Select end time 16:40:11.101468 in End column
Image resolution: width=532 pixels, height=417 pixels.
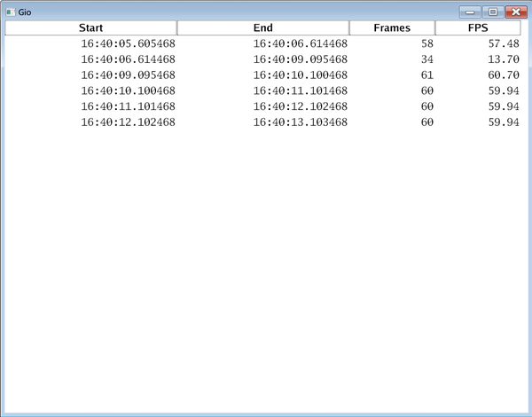300,90
